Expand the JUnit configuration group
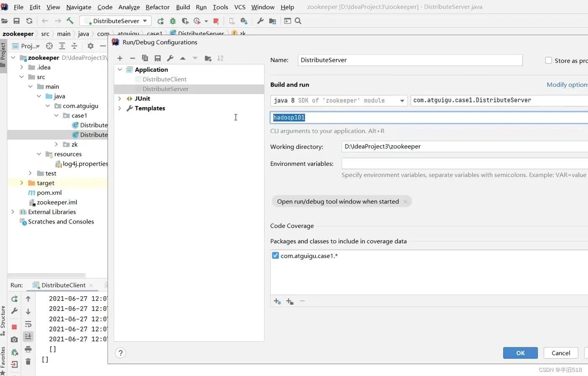 pos(120,99)
